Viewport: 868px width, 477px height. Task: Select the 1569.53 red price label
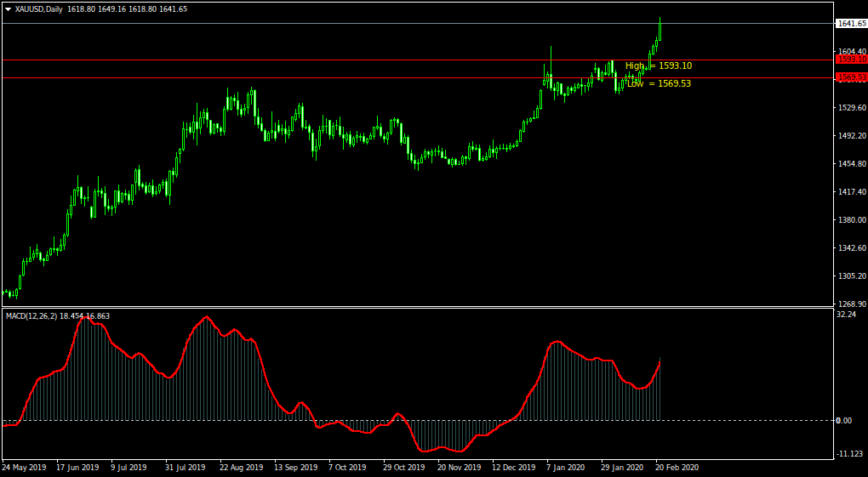851,77
